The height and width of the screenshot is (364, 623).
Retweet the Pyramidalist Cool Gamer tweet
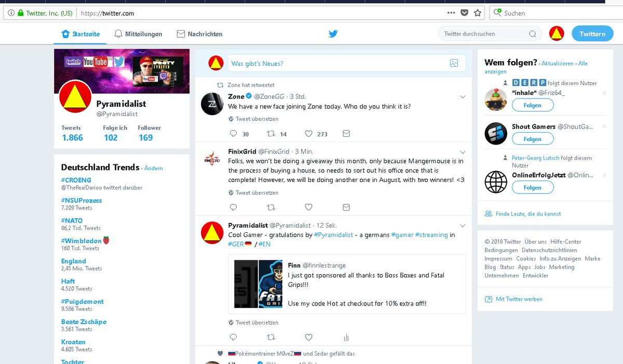(x=270, y=337)
